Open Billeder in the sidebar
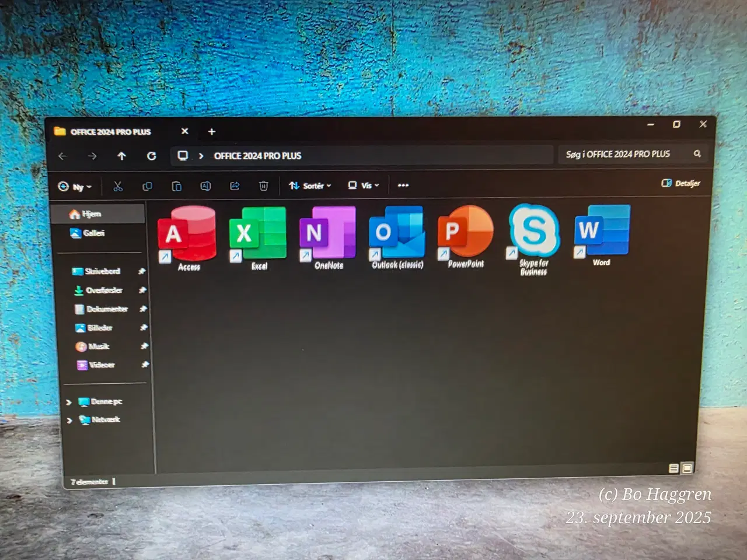This screenshot has width=747, height=560. coord(93,328)
